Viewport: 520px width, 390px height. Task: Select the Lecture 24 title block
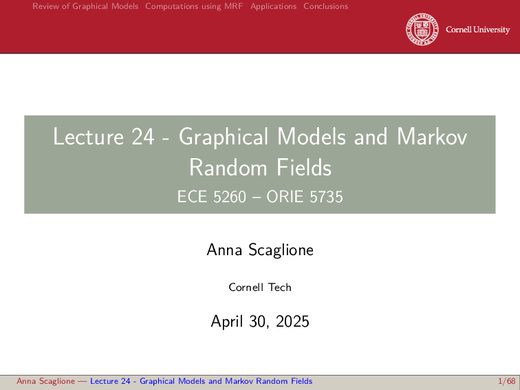260,164
